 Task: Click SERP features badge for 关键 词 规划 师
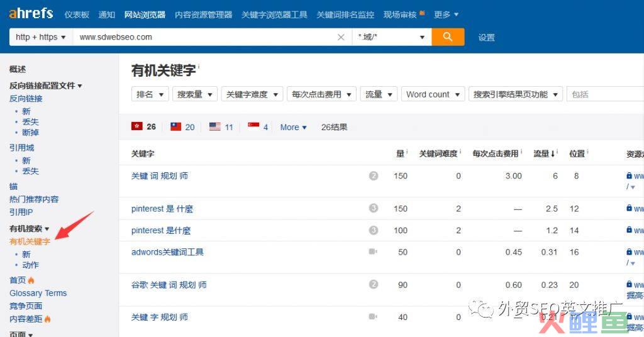click(x=374, y=175)
